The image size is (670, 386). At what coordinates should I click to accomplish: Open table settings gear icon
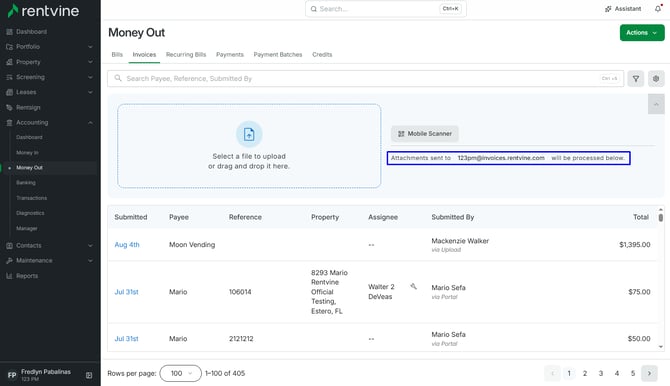pyautogui.click(x=656, y=79)
